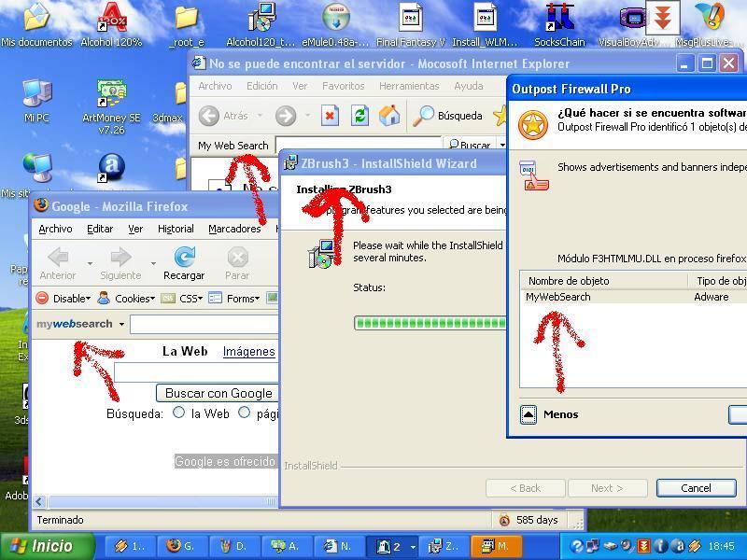Click 'Nombre de objeto' column header in Outpost

pos(604,281)
